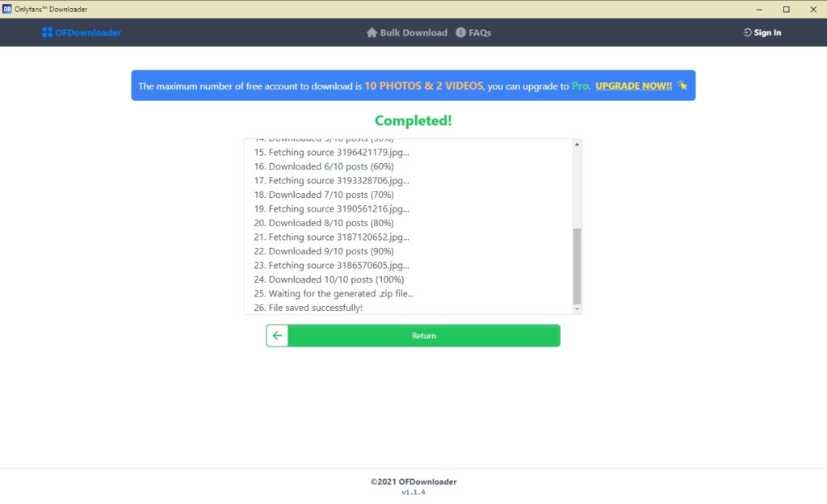Image resolution: width=827 pixels, height=504 pixels.
Task: Click the left arrow icon on Return button
Action: [278, 336]
